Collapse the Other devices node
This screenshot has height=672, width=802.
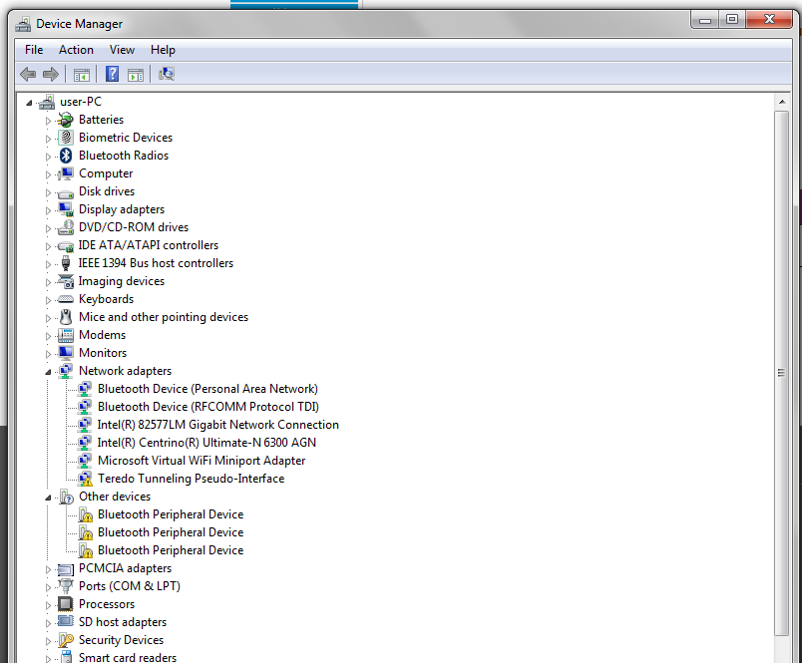click(x=48, y=498)
